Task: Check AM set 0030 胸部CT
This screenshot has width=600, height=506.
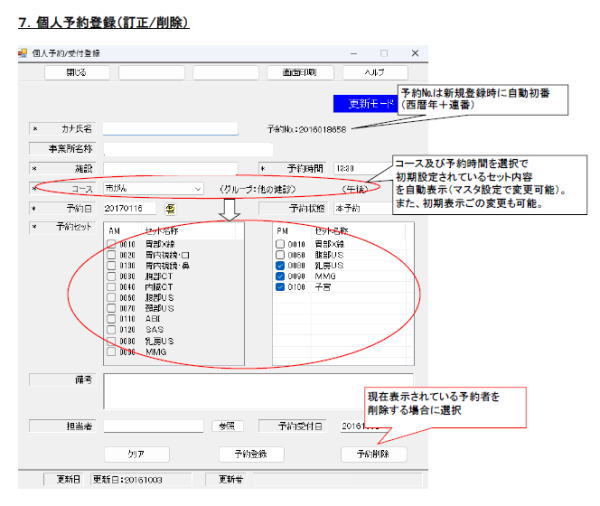Action: 111,276
